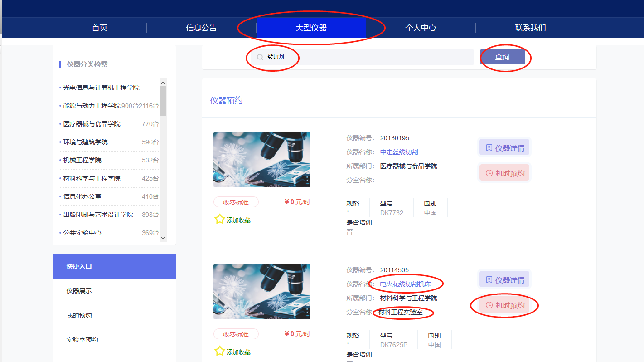
Task: Switch to the 大型仪器 tab
Action: 311,28
